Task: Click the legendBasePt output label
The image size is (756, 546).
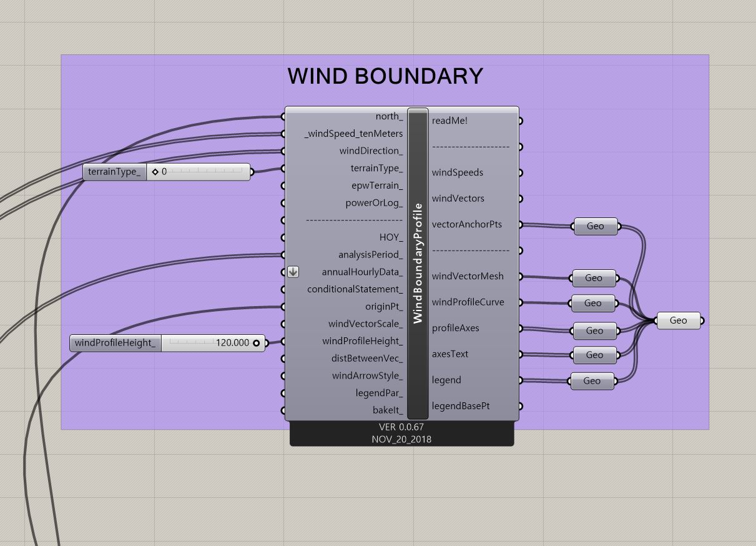Action: click(460, 406)
